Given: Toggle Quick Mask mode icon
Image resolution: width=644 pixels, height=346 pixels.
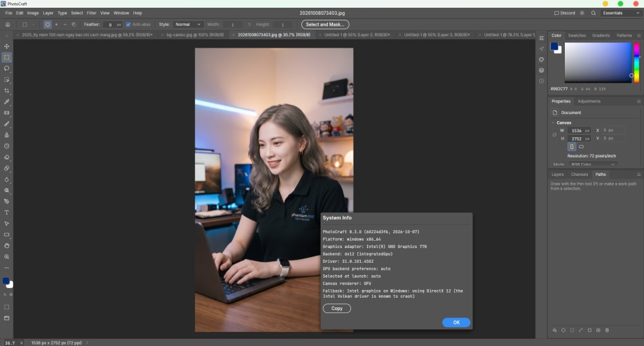Looking at the screenshot, I should click(6, 307).
